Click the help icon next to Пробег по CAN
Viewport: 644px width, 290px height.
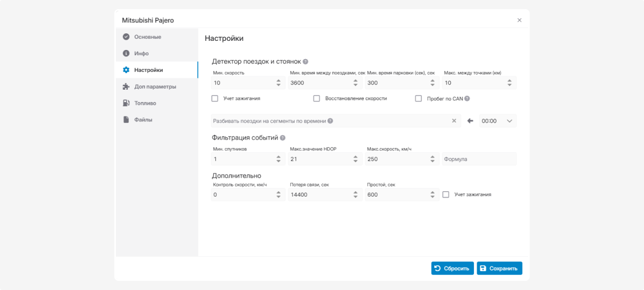[467, 99]
